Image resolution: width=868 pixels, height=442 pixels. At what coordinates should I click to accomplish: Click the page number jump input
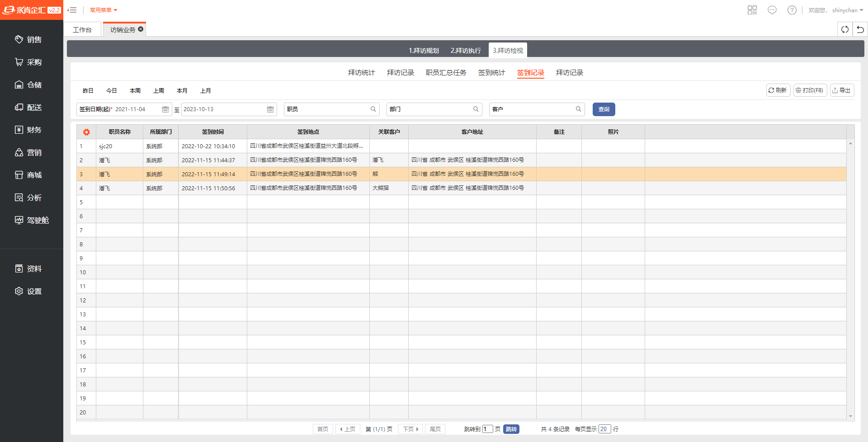coord(487,429)
